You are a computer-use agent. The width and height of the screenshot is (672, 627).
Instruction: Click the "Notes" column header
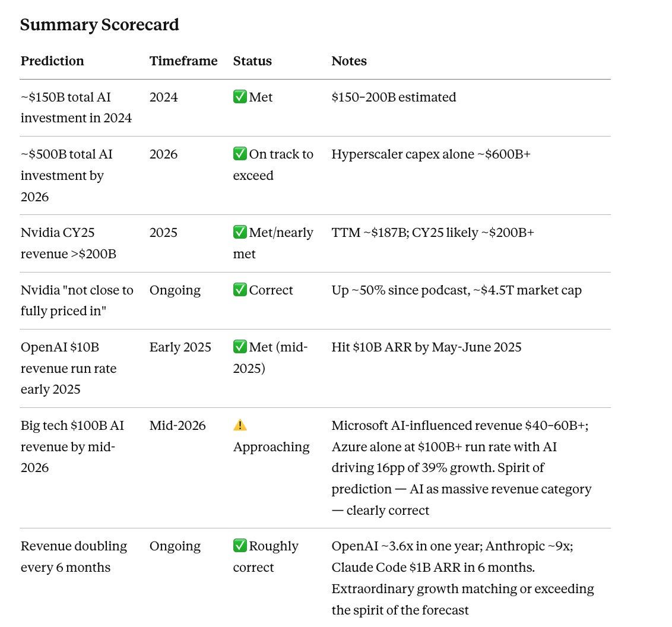tap(349, 61)
